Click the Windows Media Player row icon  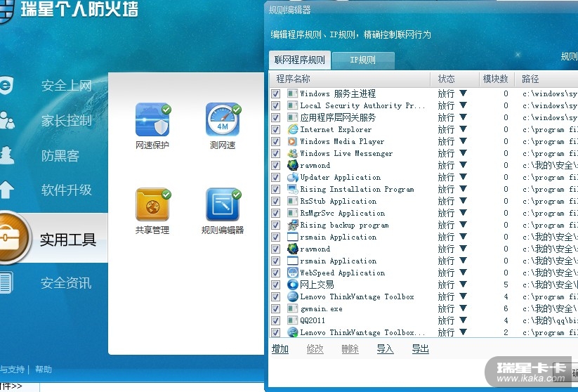(x=293, y=141)
